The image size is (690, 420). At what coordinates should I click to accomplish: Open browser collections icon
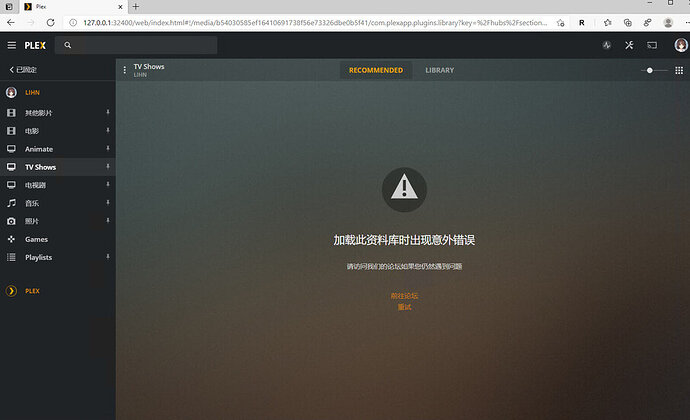pos(628,22)
